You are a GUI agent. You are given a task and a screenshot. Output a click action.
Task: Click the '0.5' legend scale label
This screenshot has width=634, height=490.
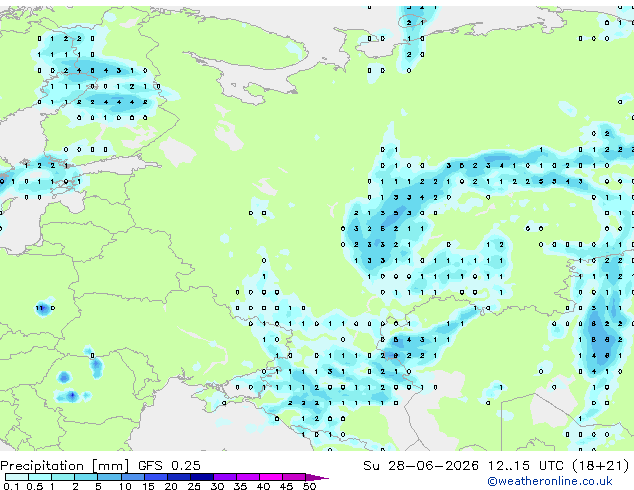tap(35, 486)
